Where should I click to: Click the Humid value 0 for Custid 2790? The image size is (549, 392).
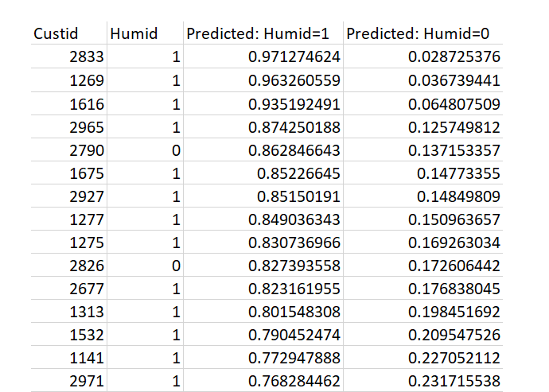pos(145,150)
